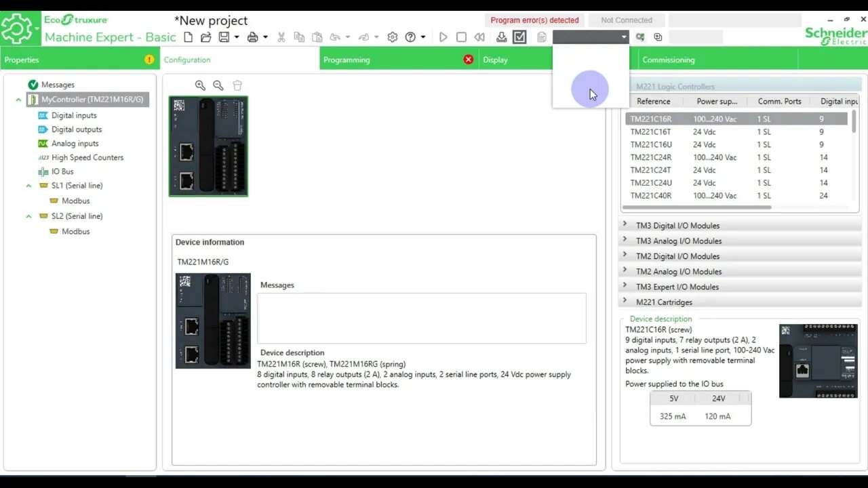
Task: Select High Speed Counters tree item
Action: (x=87, y=157)
